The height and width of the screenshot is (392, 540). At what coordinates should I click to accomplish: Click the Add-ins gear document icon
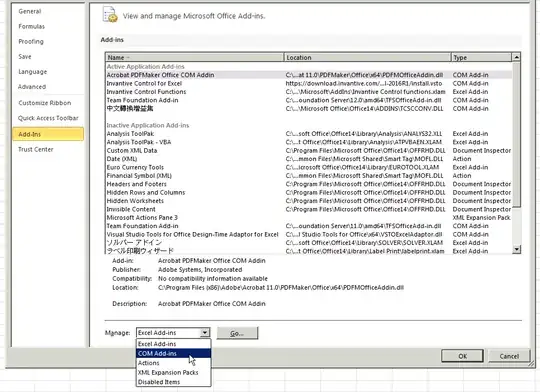point(110,14)
